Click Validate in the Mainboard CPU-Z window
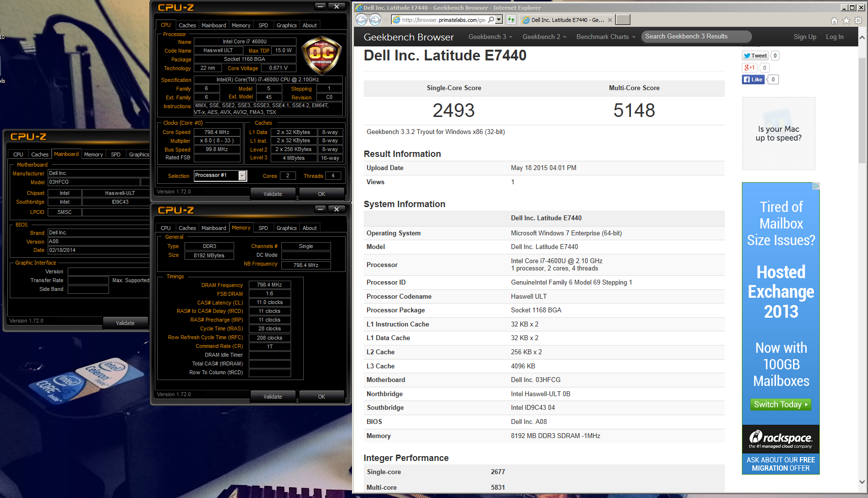The height and width of the screenshot is (498, 868). tap(125, 323)
